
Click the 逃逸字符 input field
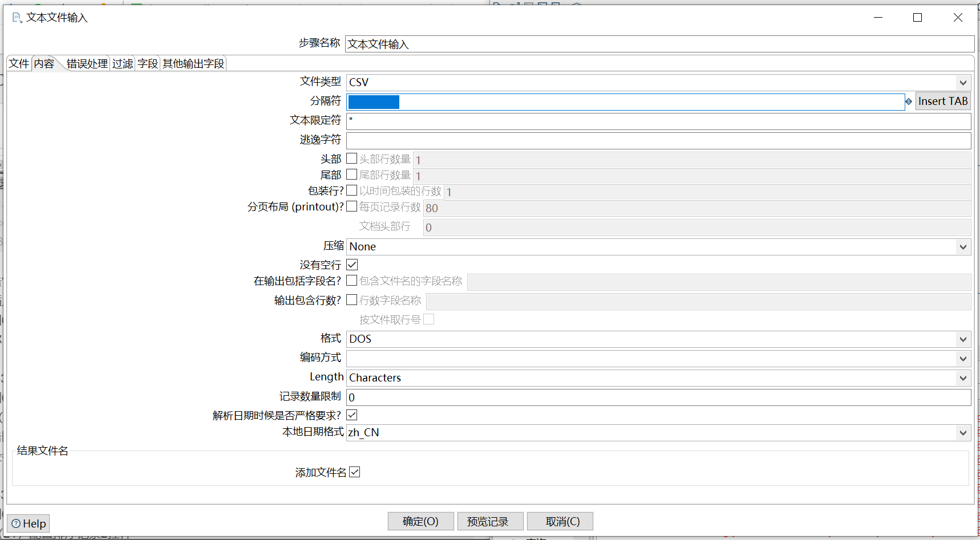click(x=658, y=140)
